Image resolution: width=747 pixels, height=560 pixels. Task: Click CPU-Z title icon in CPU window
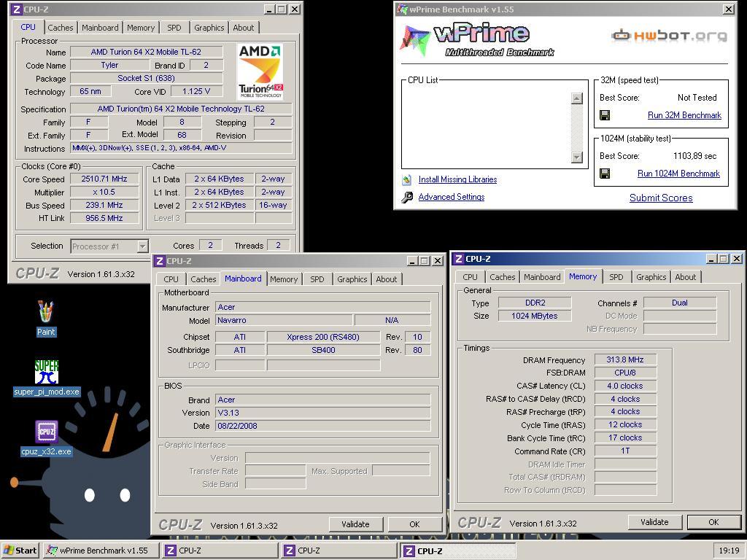(x=16, y=9)
